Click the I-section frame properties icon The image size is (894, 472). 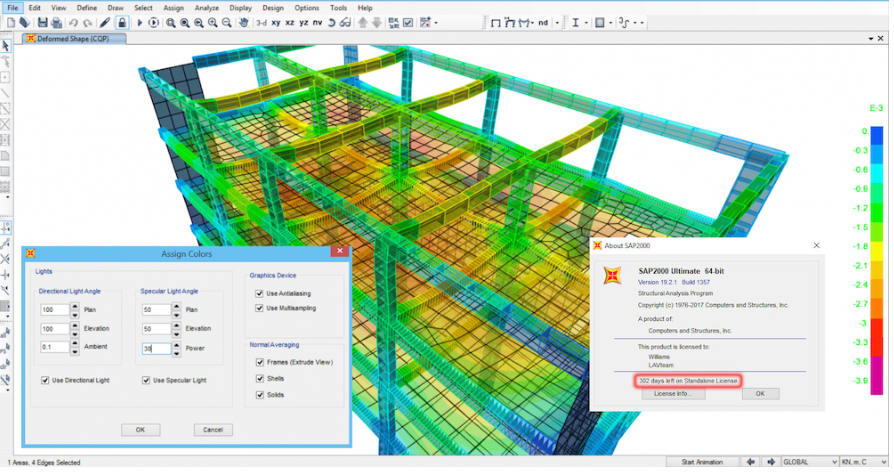coord(575,23)
